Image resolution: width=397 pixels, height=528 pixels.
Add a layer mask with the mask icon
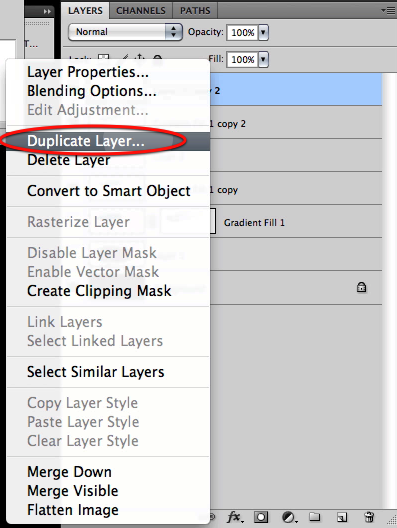tap(261, 517)
